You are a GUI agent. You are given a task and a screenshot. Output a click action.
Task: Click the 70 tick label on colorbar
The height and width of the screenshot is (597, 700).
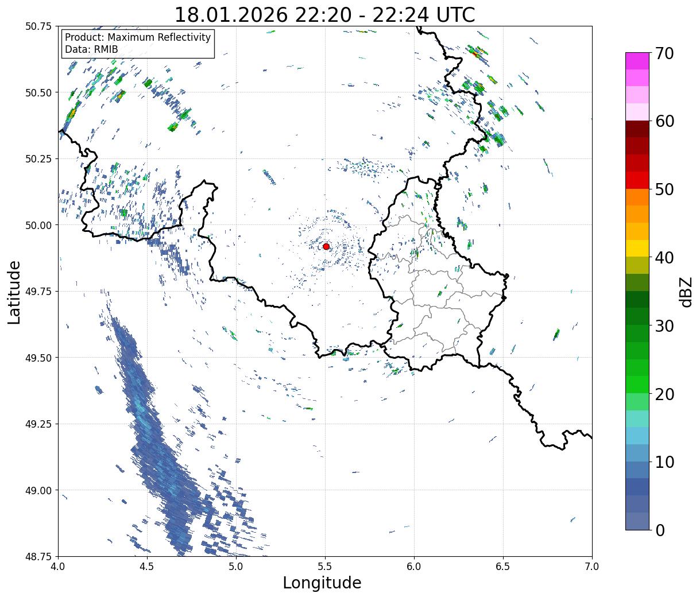(x=664, y=53)
